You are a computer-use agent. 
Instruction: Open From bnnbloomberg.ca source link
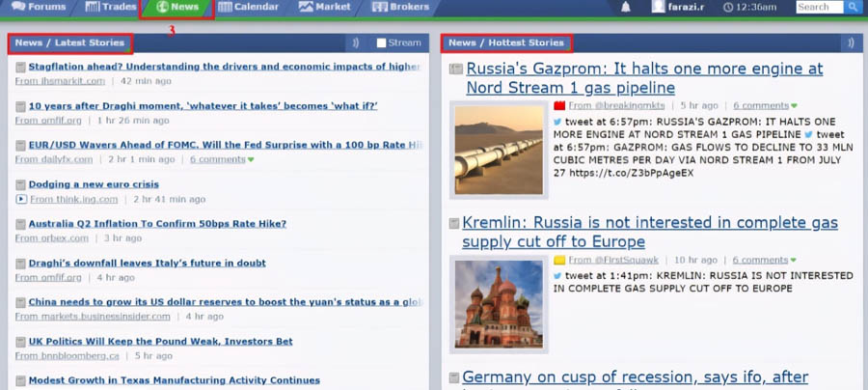pyautogui.click(x=67, y=356)
